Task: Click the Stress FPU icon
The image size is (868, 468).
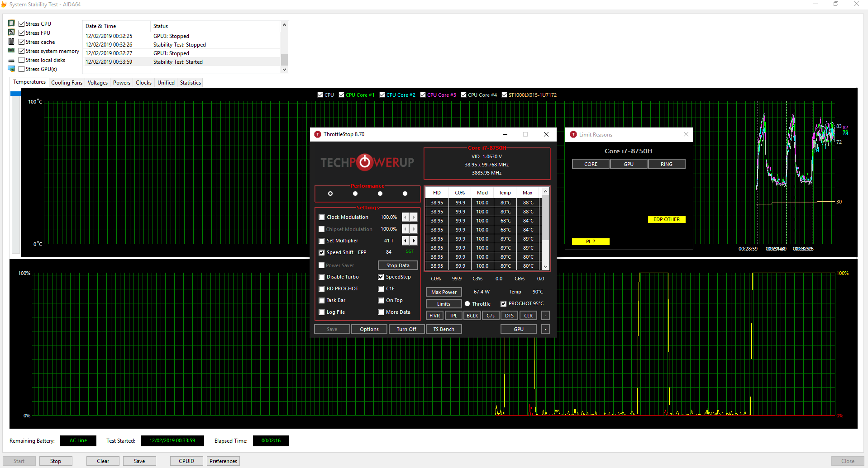Action: (x=11, y=32)
